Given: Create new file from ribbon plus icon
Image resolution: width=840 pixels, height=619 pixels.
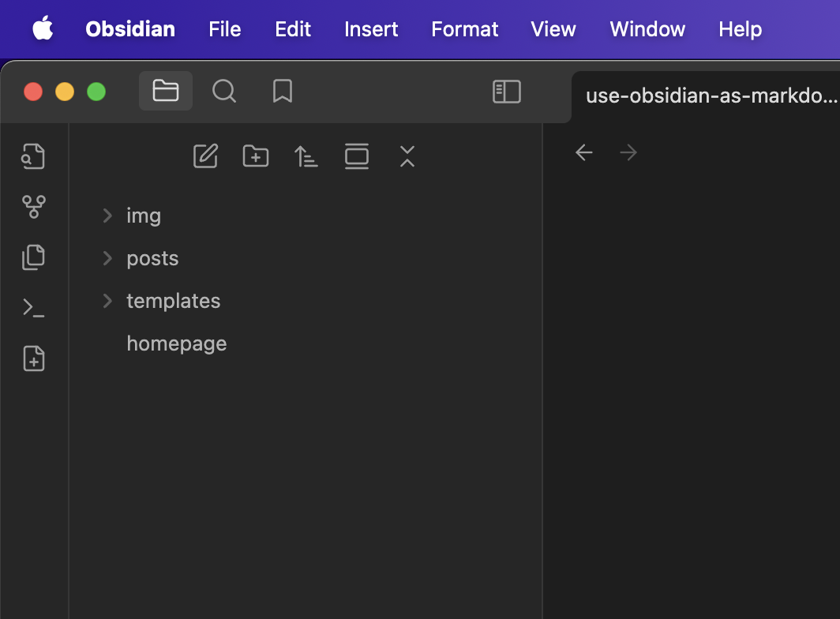Looking at the screenshot, I should [33, 358].
